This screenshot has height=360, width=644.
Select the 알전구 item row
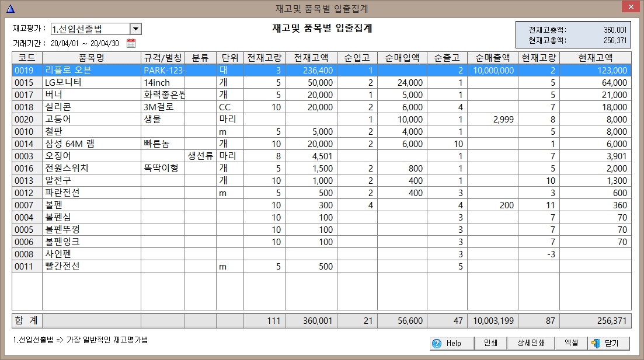pyautogui.click(x=322, y=181)
